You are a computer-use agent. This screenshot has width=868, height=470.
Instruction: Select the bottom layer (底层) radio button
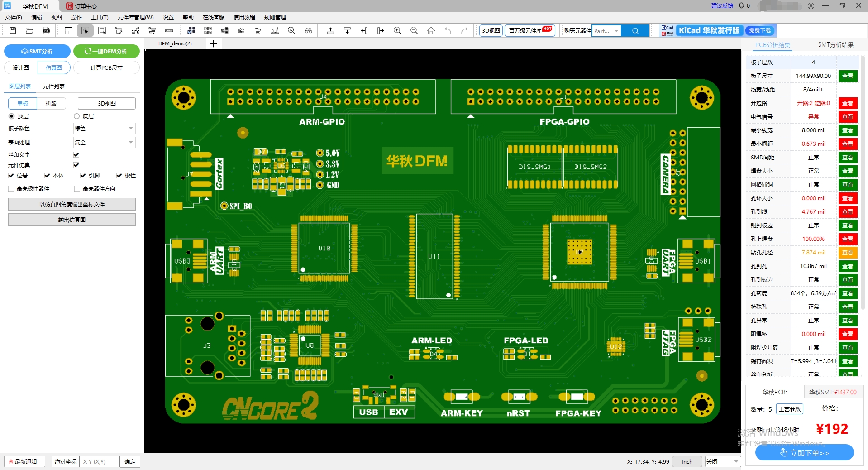76,116
